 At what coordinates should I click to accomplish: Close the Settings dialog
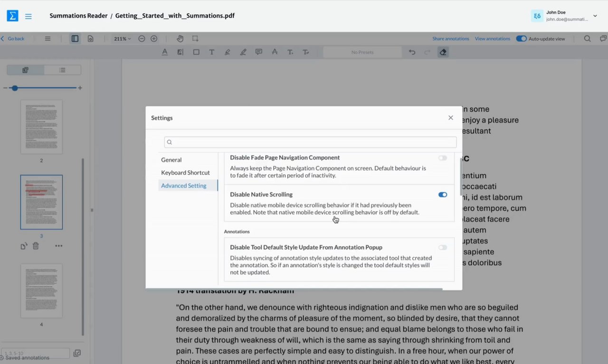click(x=451, y=118)
